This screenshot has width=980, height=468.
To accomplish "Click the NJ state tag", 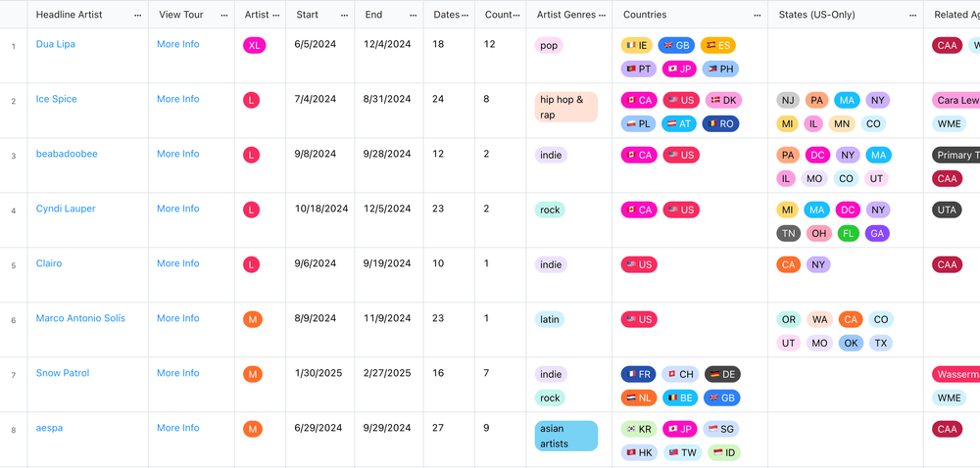I will pyautogui.click(x=788, y=101).
